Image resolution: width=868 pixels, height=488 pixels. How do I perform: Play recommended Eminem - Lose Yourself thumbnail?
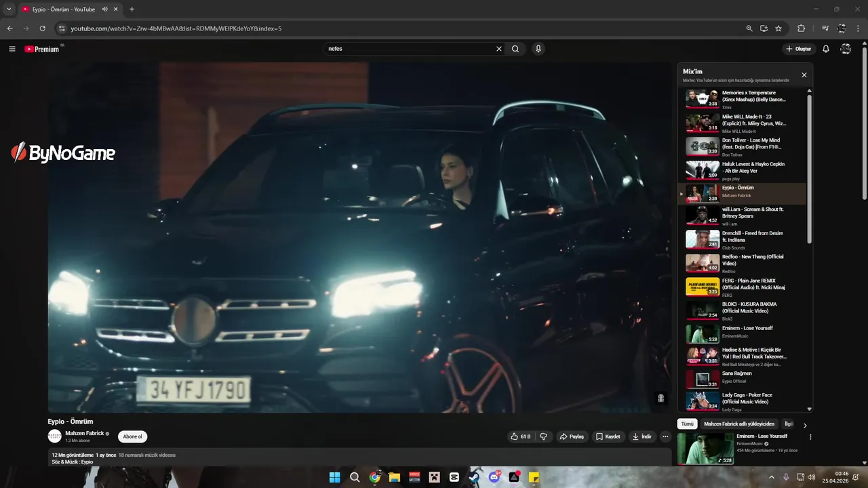pos(705,449)
